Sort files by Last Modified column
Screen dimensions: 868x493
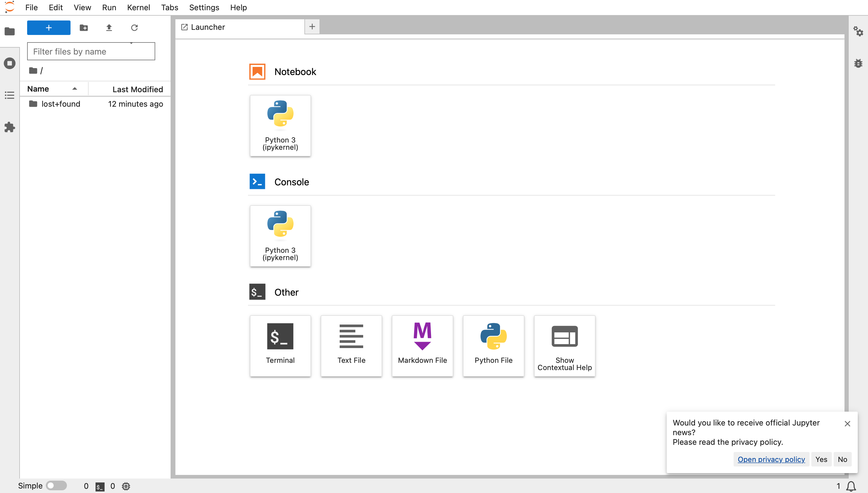coord(137,89)
